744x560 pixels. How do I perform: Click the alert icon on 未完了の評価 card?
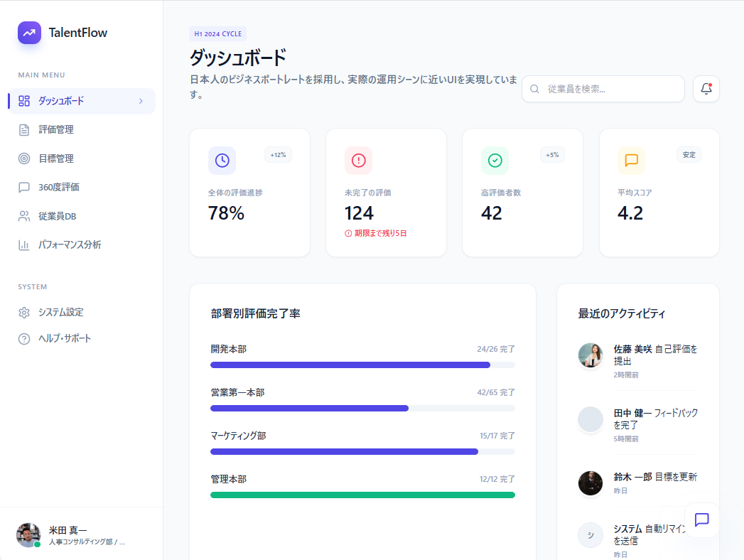click(358, 161)
